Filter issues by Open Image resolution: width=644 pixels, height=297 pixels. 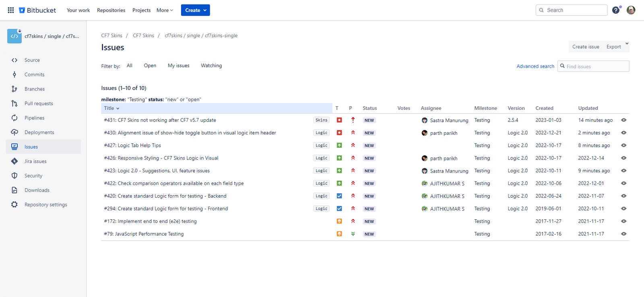tap(150, 66)
